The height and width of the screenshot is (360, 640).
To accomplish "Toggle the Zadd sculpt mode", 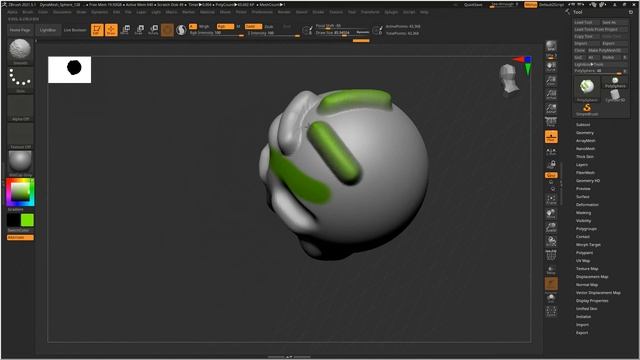I will [x=253, y=26].
